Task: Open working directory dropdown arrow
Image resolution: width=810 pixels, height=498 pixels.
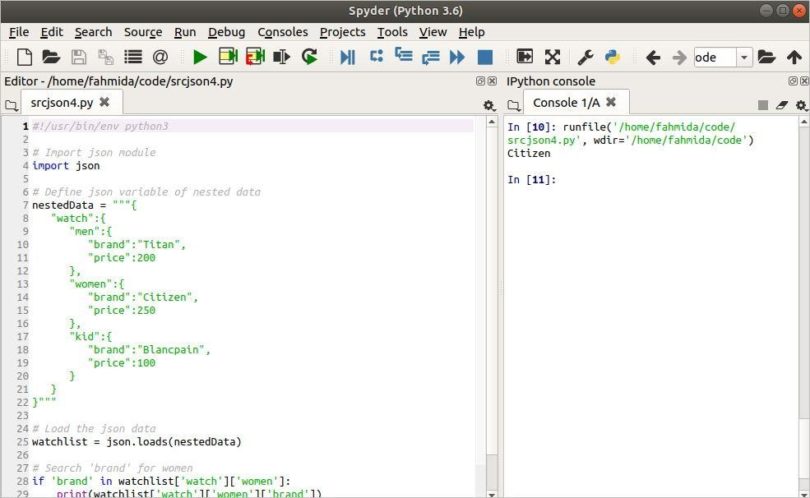Action: 744,57
